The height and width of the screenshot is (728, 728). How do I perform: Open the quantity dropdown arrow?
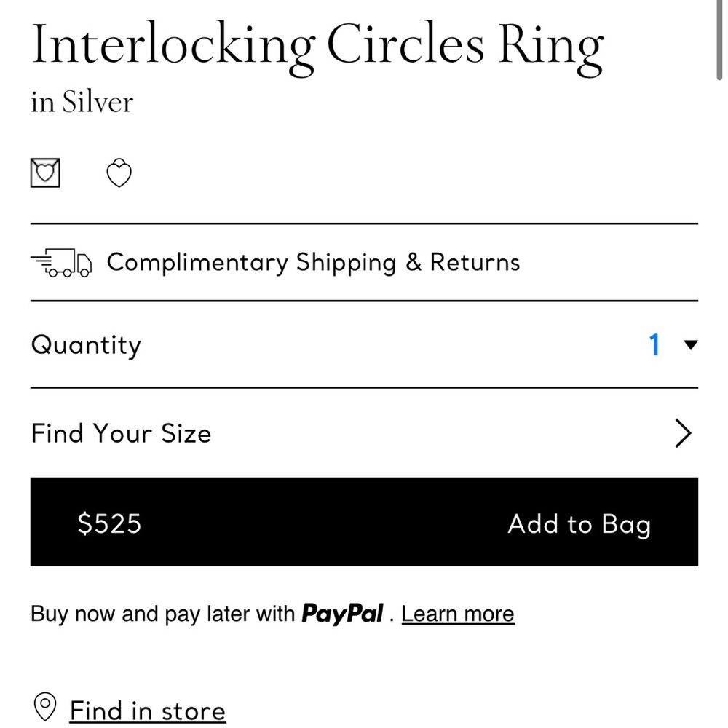(x=691, y=344)
